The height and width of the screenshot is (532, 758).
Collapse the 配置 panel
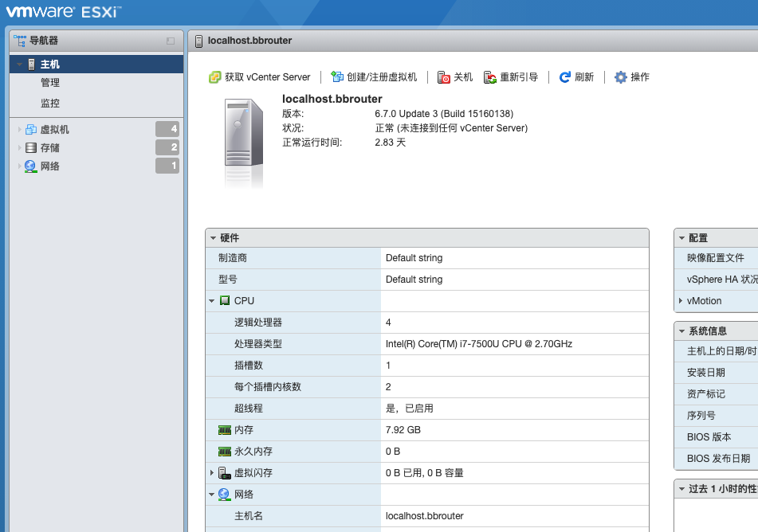point(681,238)
